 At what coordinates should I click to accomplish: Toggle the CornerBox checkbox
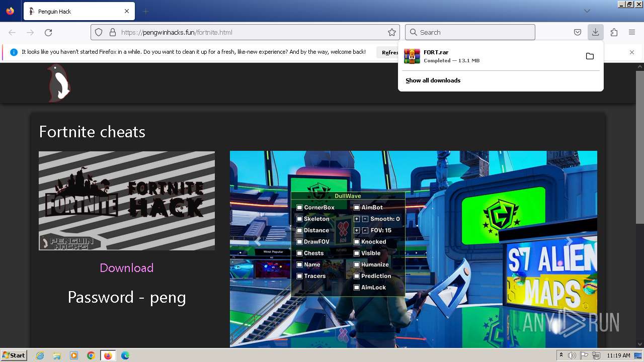click(299, 207)
